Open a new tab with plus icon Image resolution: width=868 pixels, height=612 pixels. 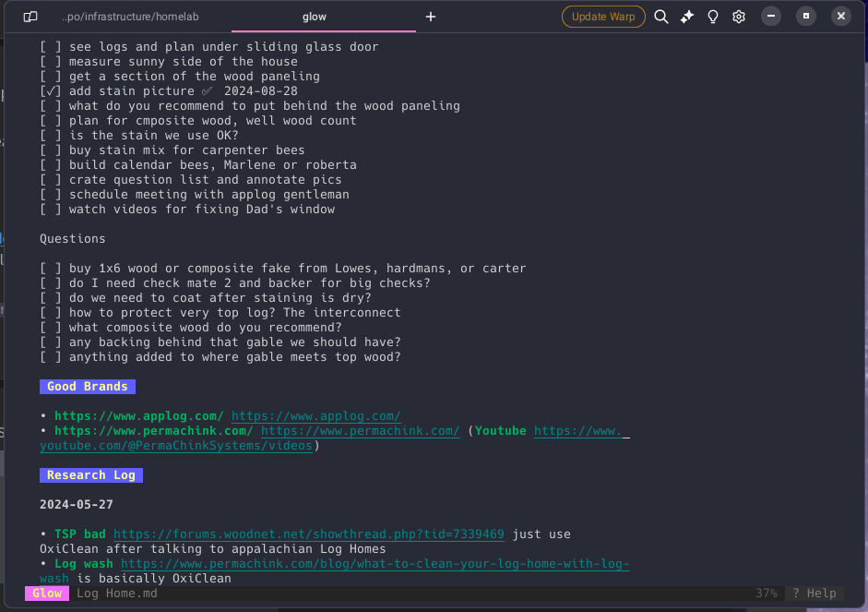click(431, 17)
